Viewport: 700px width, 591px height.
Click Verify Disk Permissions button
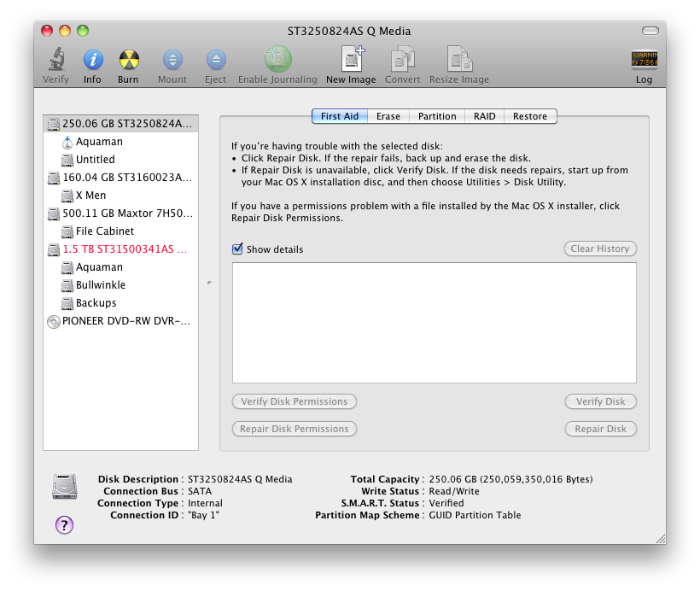[295, 401]
